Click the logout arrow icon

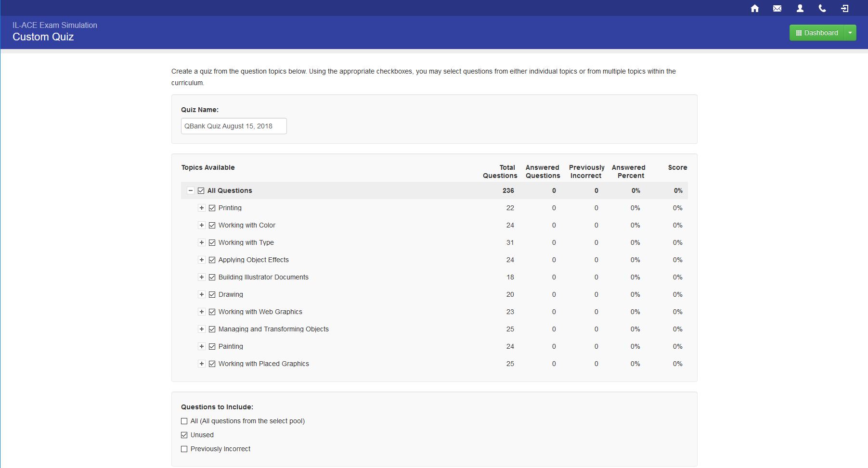(844, 8)
